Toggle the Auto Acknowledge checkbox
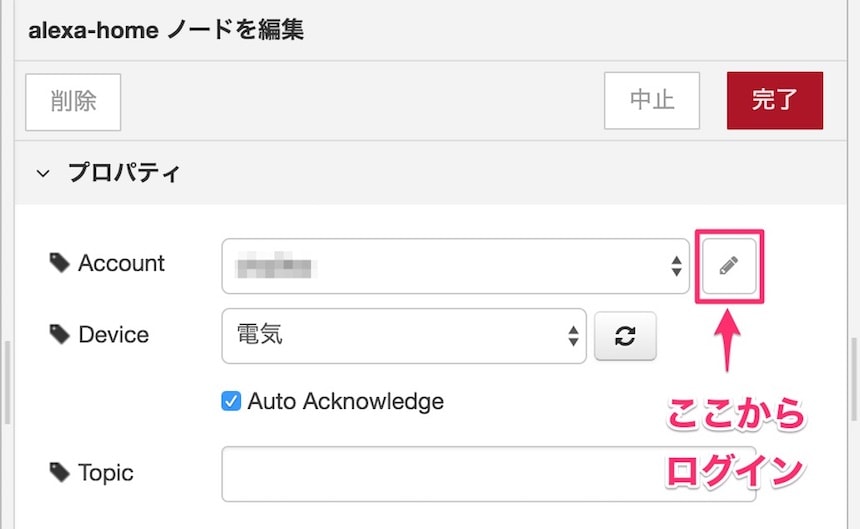Viewport: 860px width, 529px height. (x=231, y=401)
